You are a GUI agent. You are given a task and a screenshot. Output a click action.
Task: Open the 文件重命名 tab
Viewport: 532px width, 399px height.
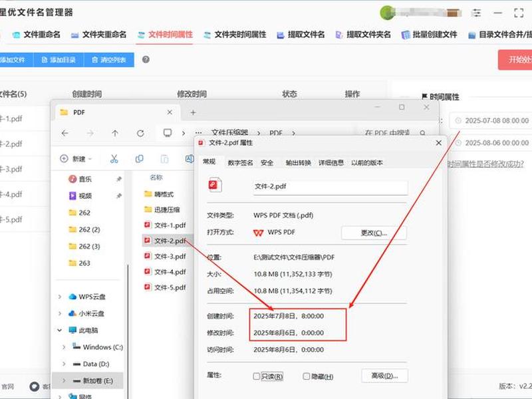point(37,35)
